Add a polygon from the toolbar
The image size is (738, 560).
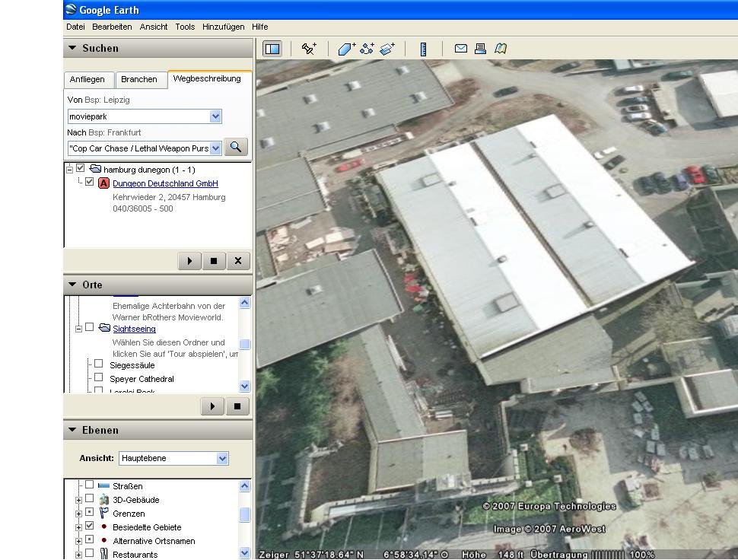[346, 49]
